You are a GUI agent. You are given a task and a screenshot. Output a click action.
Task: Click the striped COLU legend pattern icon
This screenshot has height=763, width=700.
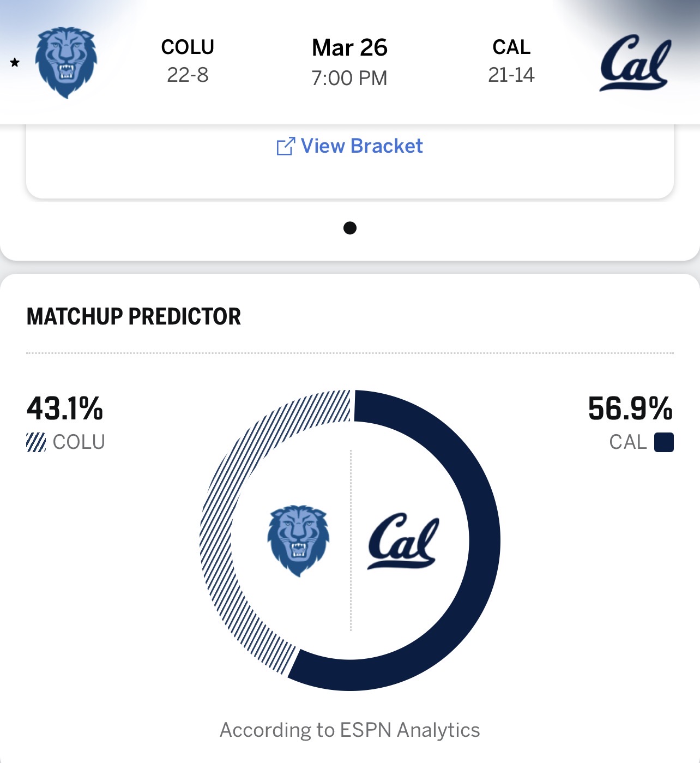tap(36, 442)
